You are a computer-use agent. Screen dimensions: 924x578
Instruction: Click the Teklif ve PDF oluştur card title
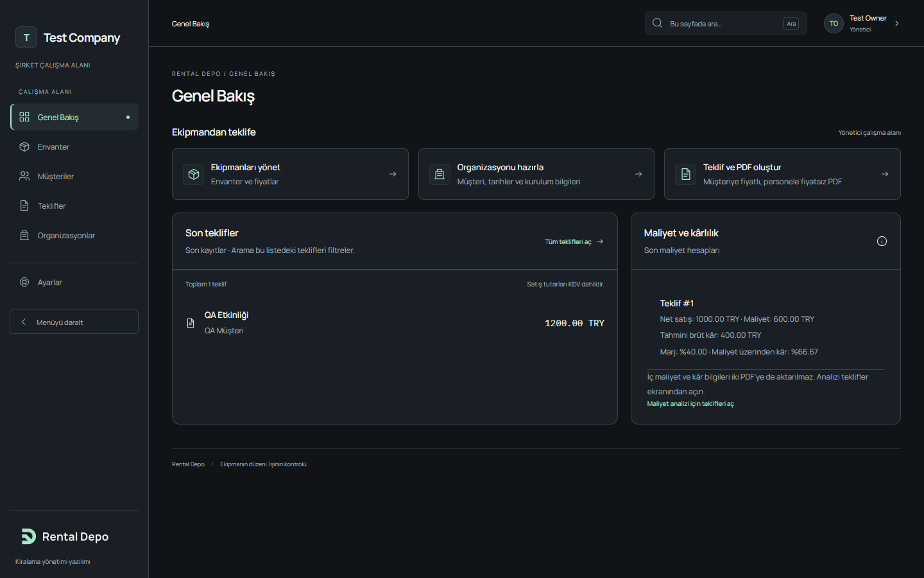click(742, 167)
